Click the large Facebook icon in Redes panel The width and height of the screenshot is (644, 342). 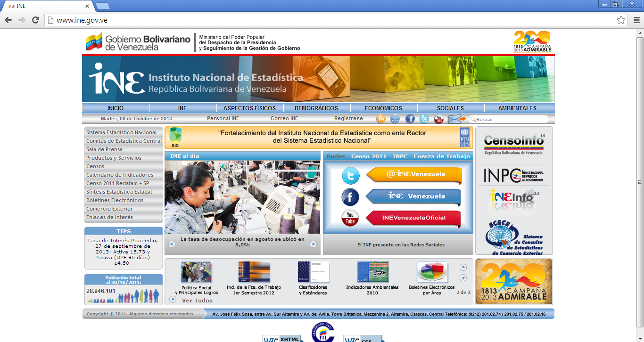coord(350,197)
